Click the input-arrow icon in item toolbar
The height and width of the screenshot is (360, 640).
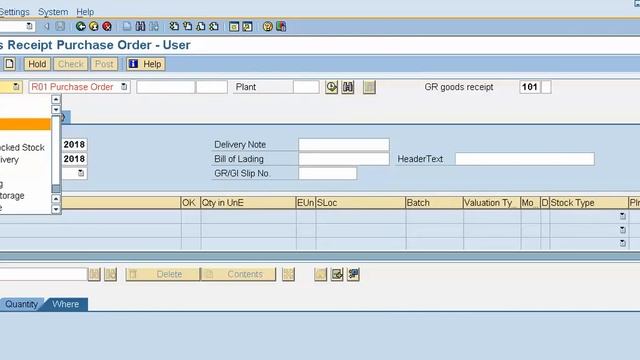[337, 274]
